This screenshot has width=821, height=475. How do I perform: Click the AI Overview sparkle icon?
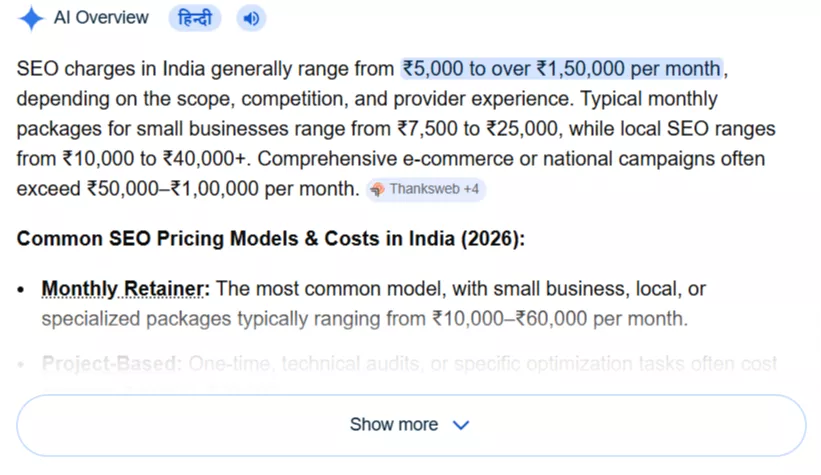32,18
